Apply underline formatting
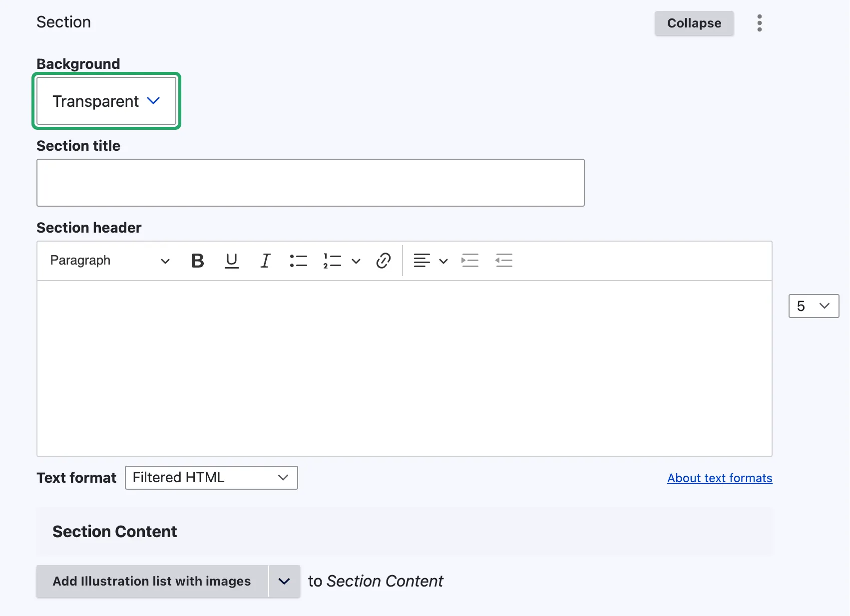Screen dimensions: 850x616 [x=232, y=261]
